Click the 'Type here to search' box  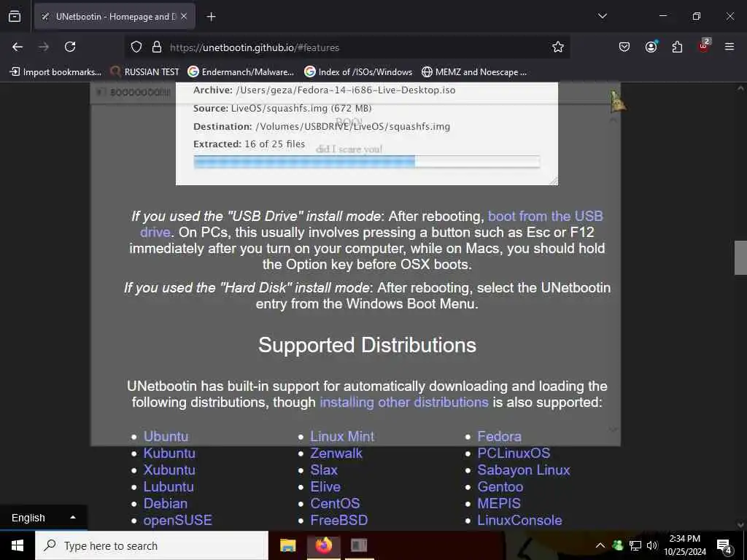[152, 545]
